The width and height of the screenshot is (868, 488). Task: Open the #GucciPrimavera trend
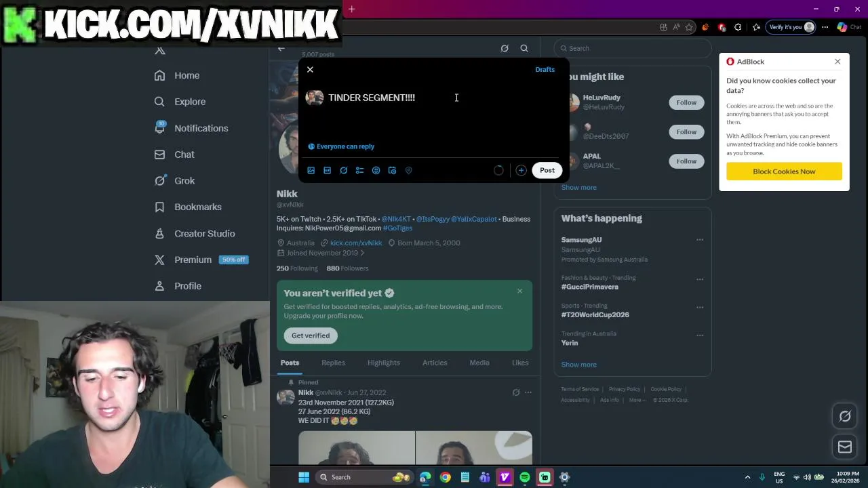(x=589, y=287)
